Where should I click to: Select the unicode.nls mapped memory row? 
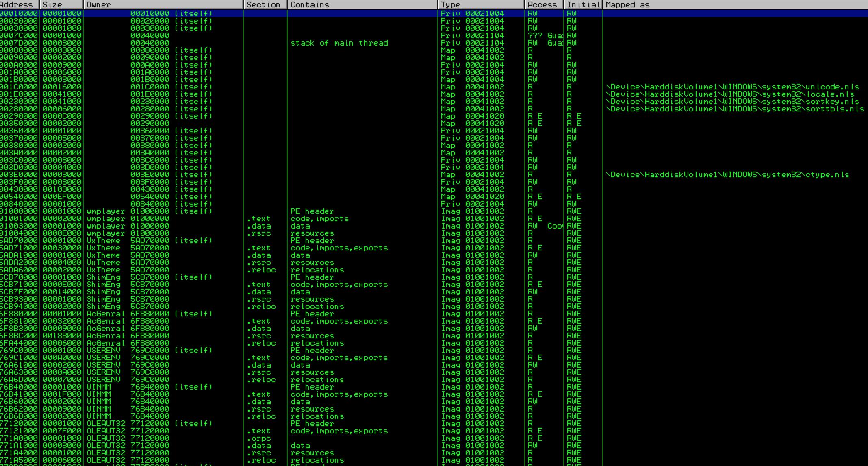pyautogui.click(x=731, y=87)
